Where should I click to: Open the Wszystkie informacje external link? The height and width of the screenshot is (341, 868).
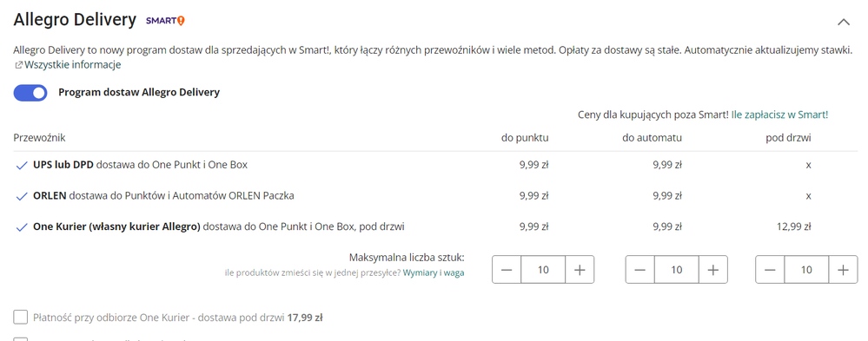tap(72, 65)
